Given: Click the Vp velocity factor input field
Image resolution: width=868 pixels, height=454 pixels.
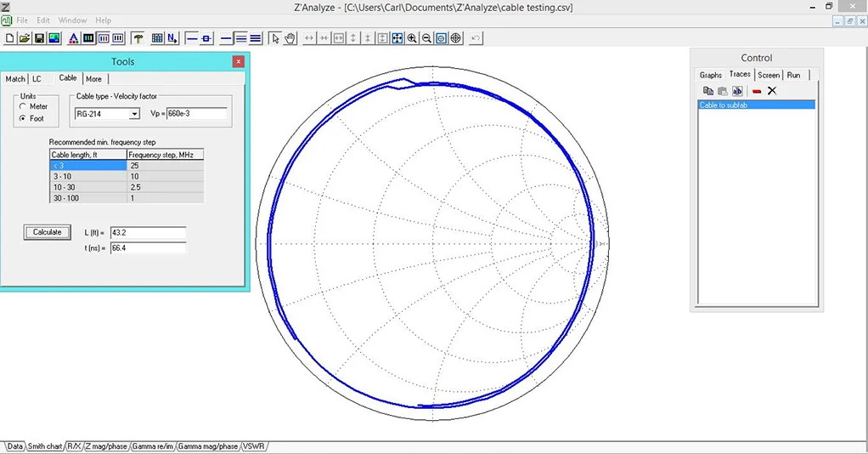Looking at the screenshot, I should 196,114.
